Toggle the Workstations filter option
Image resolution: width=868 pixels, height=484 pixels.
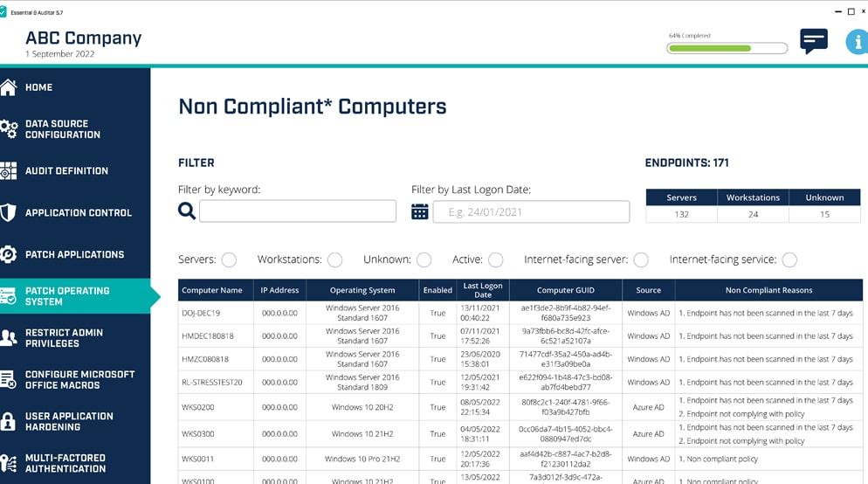[x=334, y=259]
